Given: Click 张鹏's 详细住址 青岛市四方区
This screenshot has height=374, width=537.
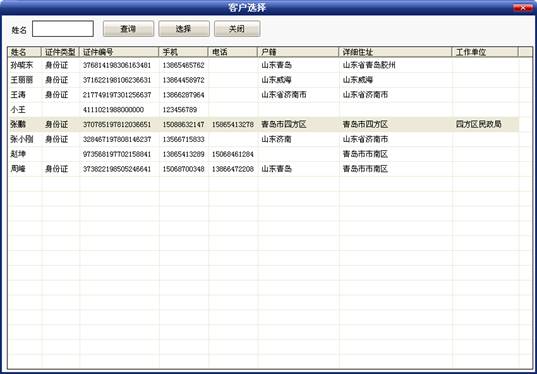Looking at the screenshot, I should point(365,124).
